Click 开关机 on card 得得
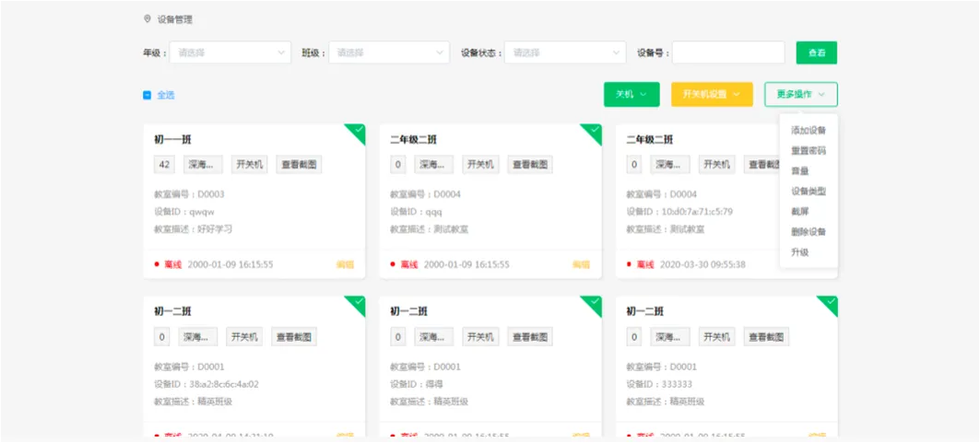This screenshot has width=980, height=443. pyautogui.click(x=480, y=337)
